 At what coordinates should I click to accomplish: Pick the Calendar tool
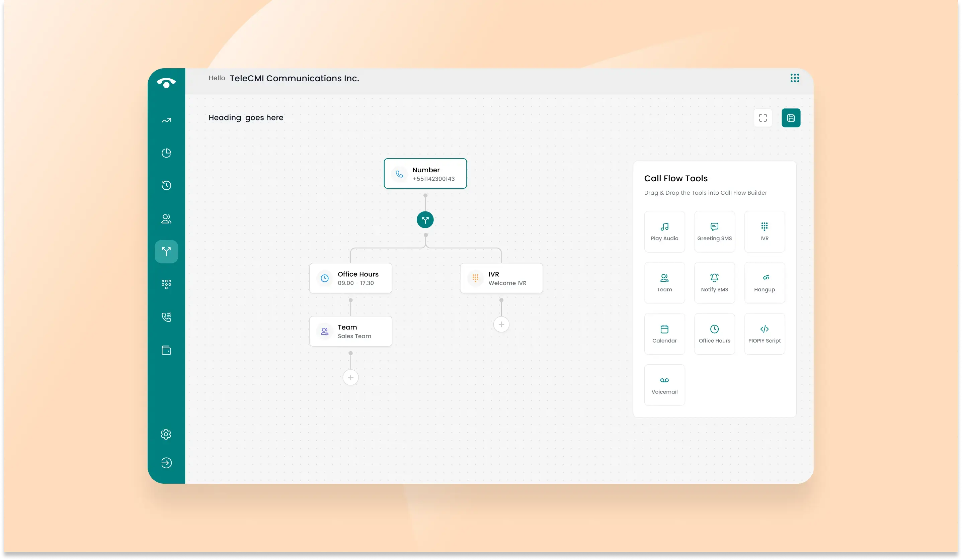point(664,334)
